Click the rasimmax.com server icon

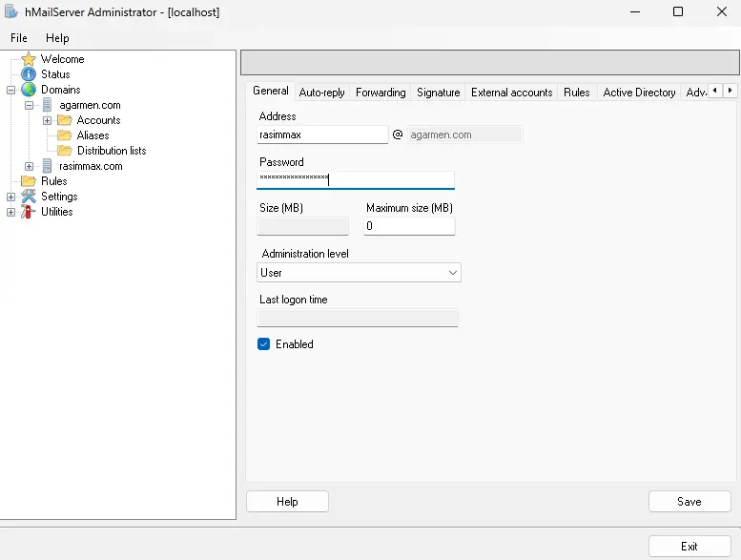click(47, 166)
